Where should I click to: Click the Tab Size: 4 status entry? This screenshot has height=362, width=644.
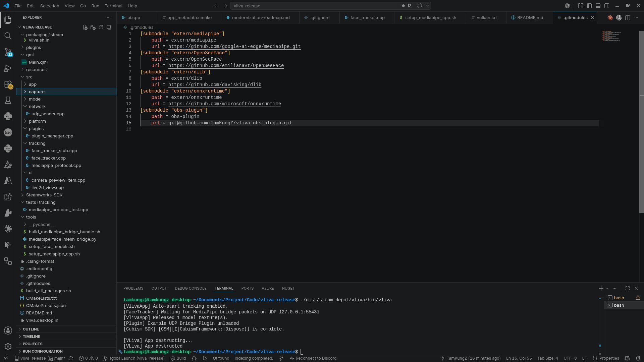[x=547, y=358]
